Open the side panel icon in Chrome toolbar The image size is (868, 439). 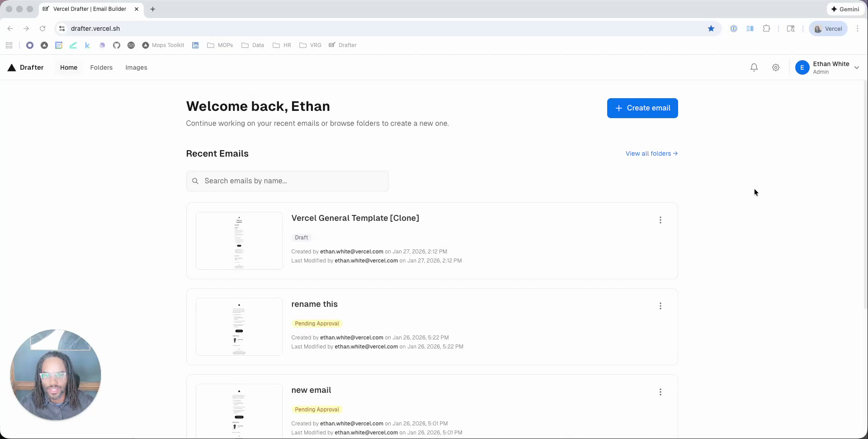pos(750,29)
